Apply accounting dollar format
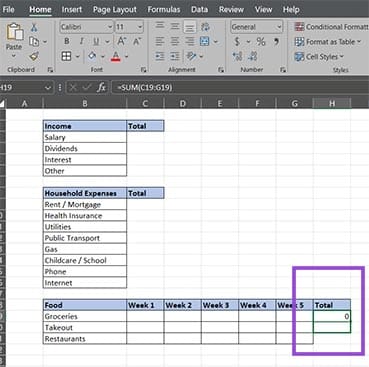369x367 pixels. coord(237,42)
